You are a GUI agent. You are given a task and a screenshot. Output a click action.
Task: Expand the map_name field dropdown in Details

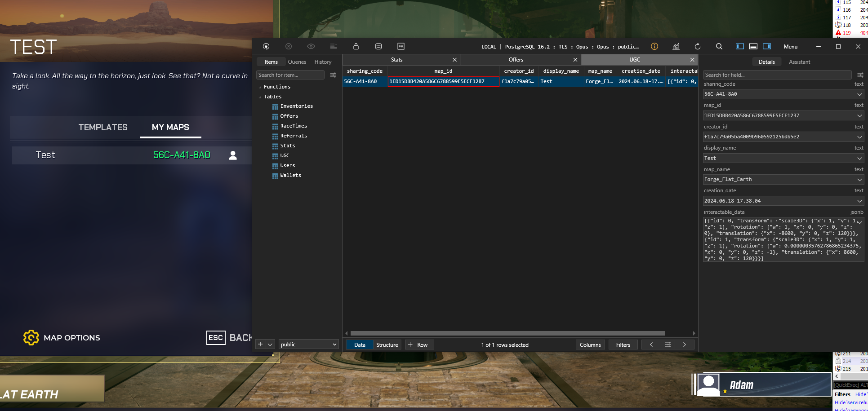[859, 180]
